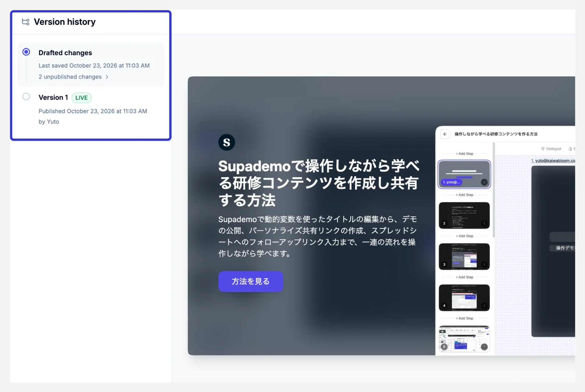Click the kebab menu icon on step 3 thumbnail
Image resolution: width=585 pixels, height=392 pixels.
point(484,264)
